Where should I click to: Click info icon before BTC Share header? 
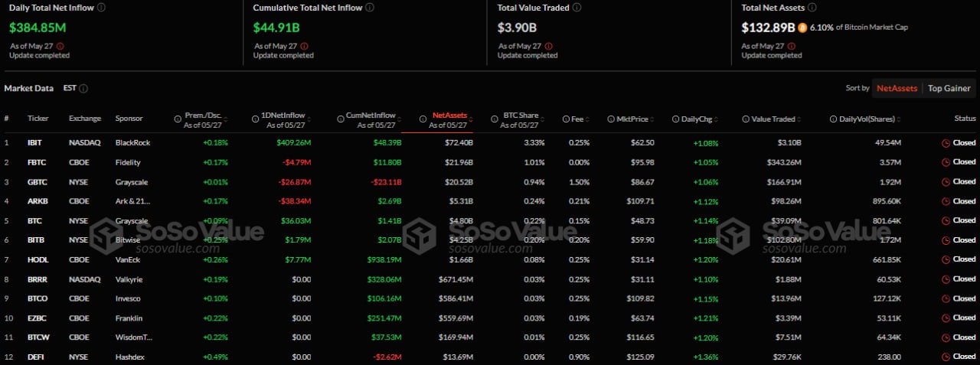coord(495,119)
